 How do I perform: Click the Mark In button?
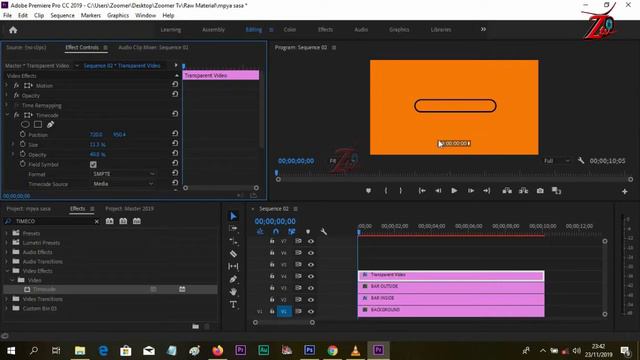pyautogui.click(x=386, y=191)
